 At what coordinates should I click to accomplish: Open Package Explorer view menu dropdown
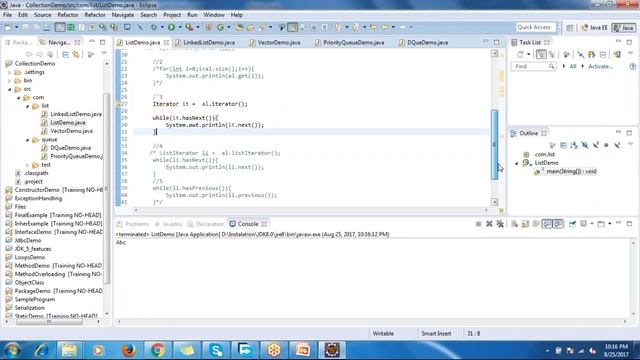click(x=104, y=54)
